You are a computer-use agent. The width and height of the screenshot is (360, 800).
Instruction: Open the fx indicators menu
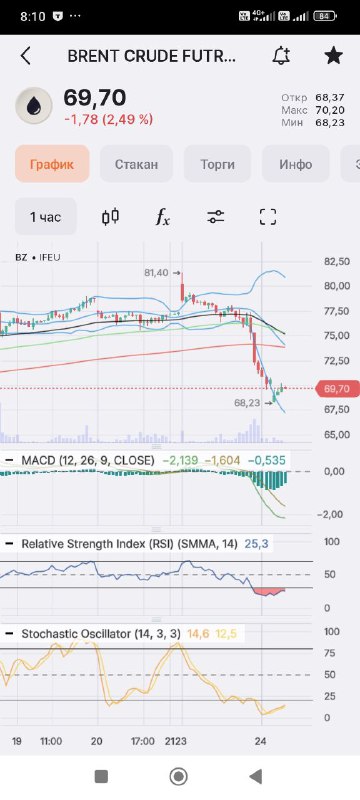coord(163,217)
